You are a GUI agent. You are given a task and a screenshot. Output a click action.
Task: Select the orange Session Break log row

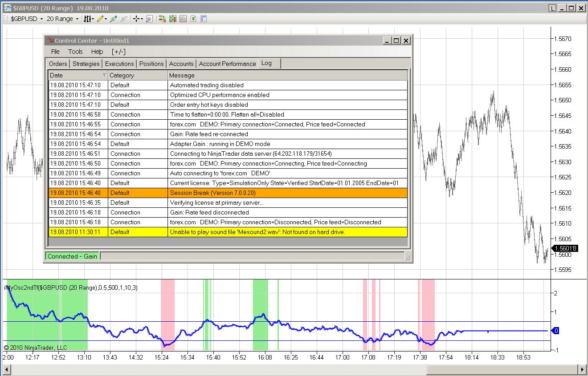coord(227,193)
